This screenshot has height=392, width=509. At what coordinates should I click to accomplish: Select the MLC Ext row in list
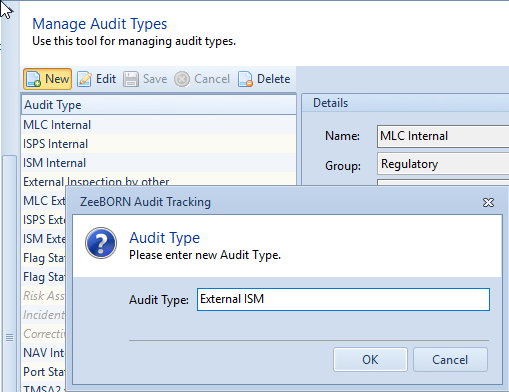coord(44,201)
